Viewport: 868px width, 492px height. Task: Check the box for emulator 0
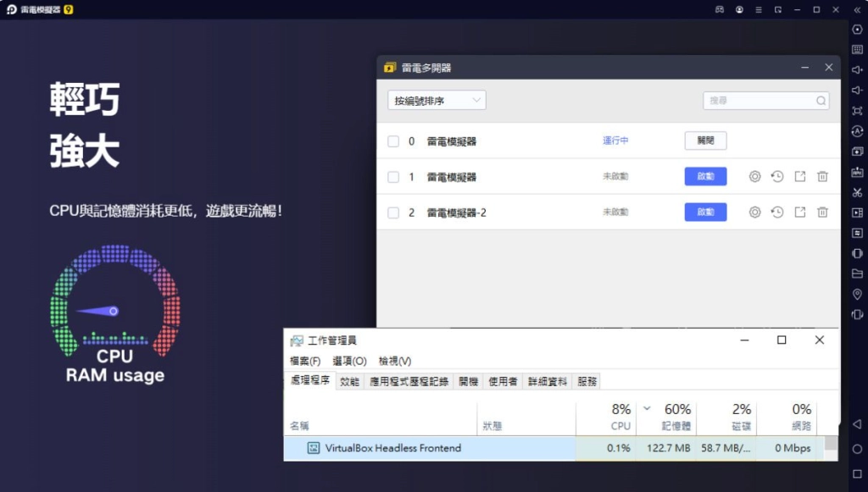click(393, 141)
